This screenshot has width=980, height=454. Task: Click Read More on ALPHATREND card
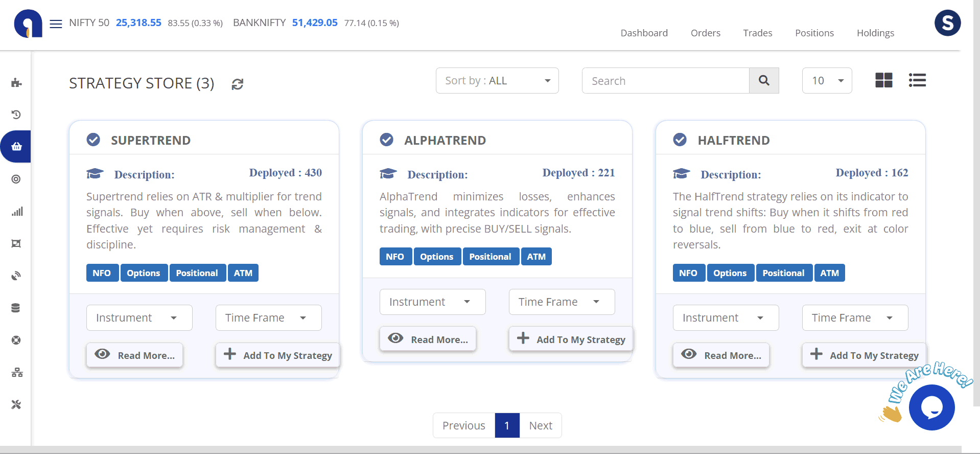tap(428, 339)
